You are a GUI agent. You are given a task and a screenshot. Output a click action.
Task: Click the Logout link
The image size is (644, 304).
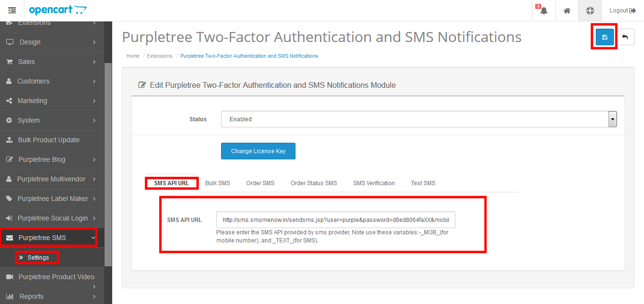tap(623, 10)
